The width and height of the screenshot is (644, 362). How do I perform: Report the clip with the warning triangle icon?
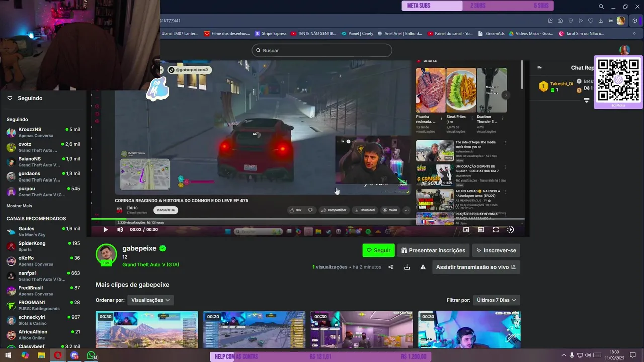(423, 267)
